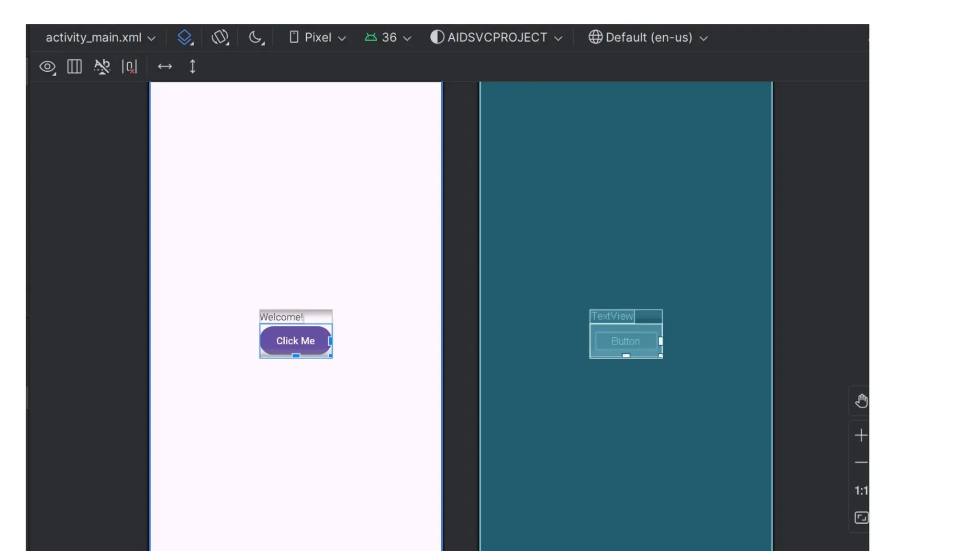
Task: Open the Default (en-us) locale dropdown
Action: pos(648,37)
